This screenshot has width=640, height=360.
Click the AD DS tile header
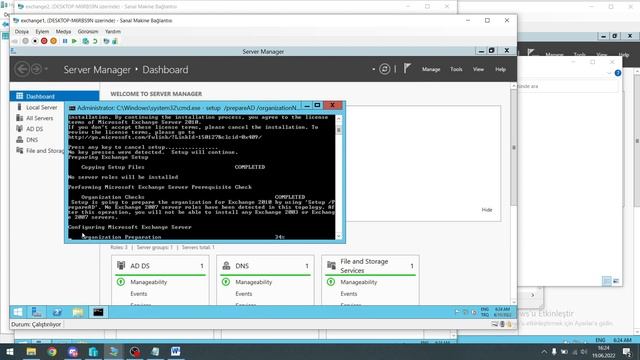[160, 266]
